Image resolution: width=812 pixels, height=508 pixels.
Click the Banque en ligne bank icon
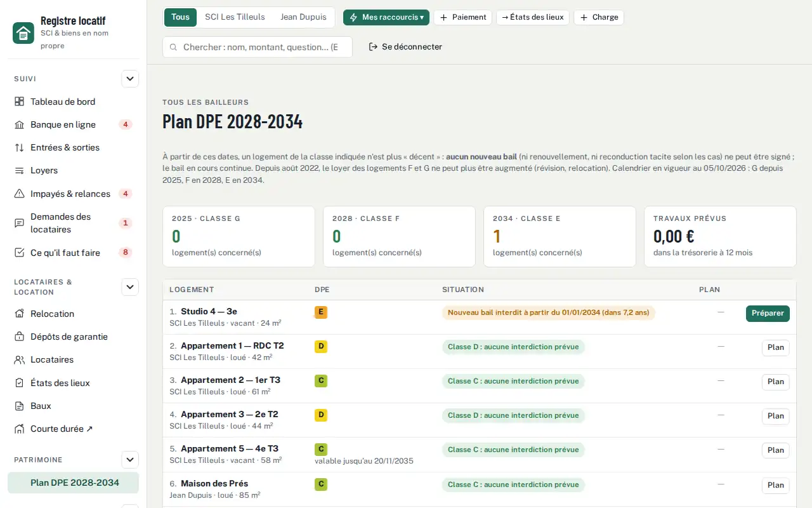[19, 124]
